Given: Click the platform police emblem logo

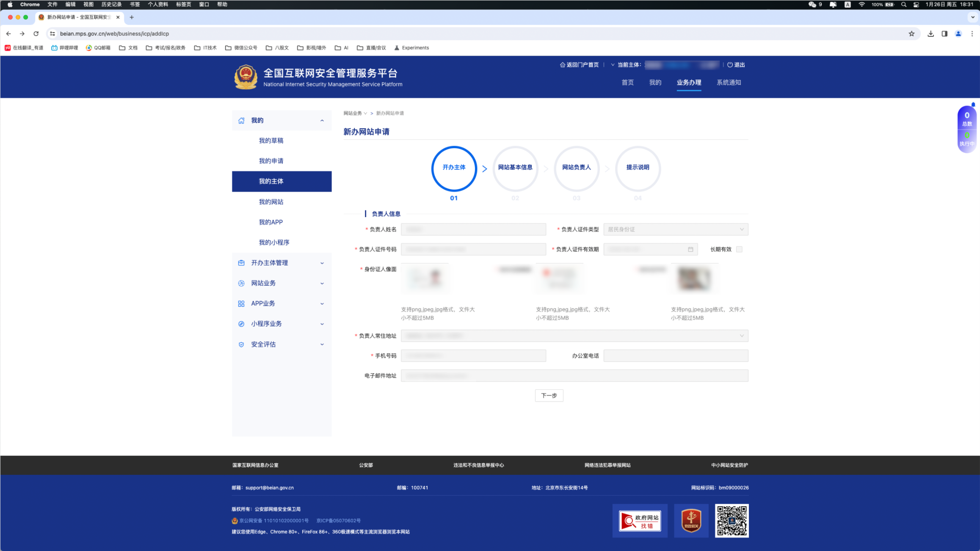Looking at the screenshot, I should 246,77.
